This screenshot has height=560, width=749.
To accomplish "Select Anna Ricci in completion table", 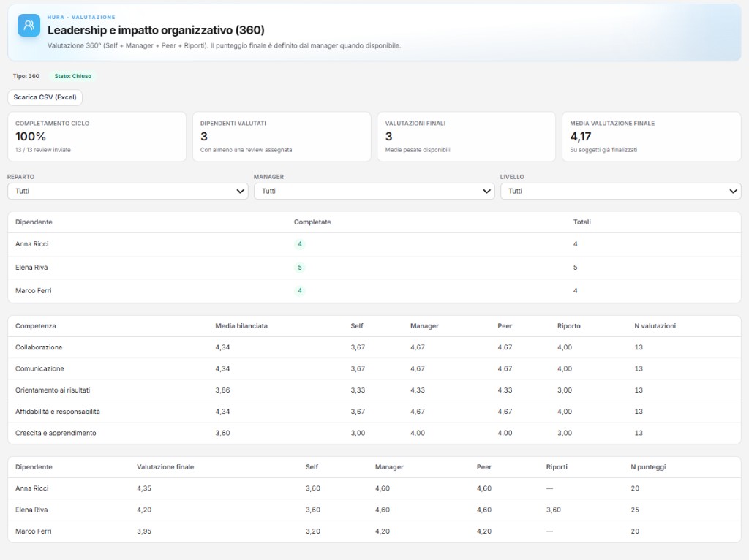I will (x=32, y=244).
